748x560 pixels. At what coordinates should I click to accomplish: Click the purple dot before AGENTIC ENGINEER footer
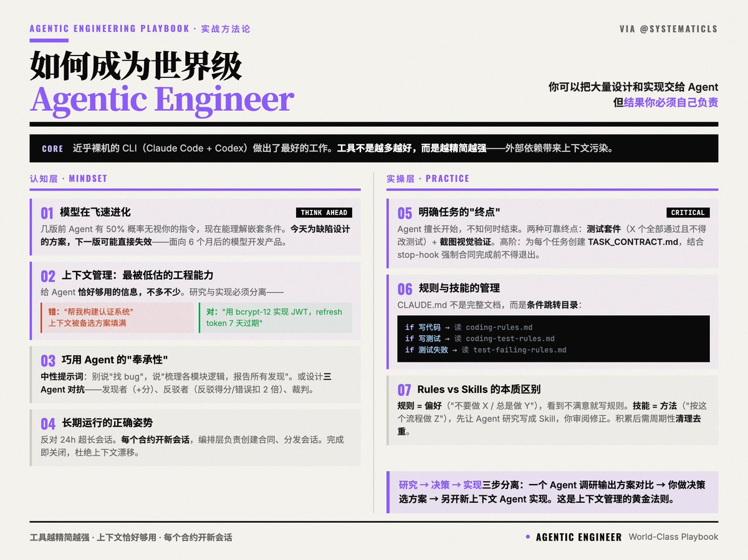[528, 537]
